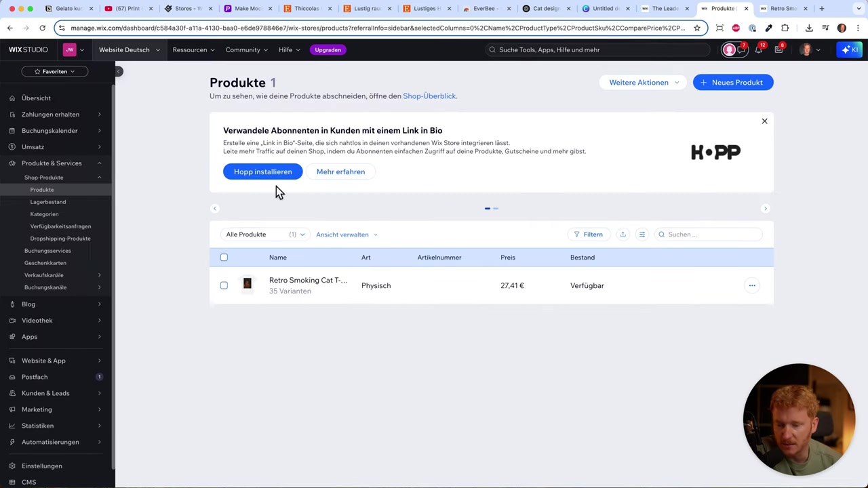
Task: Open the notifications bell icon
Action: click(x=759, y=49)
